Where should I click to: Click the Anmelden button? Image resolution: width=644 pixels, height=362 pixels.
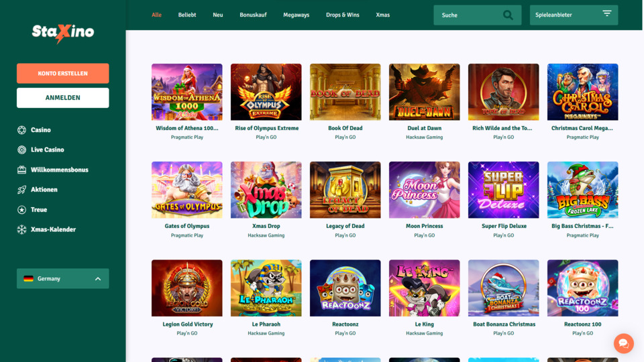tap(63, 98)
